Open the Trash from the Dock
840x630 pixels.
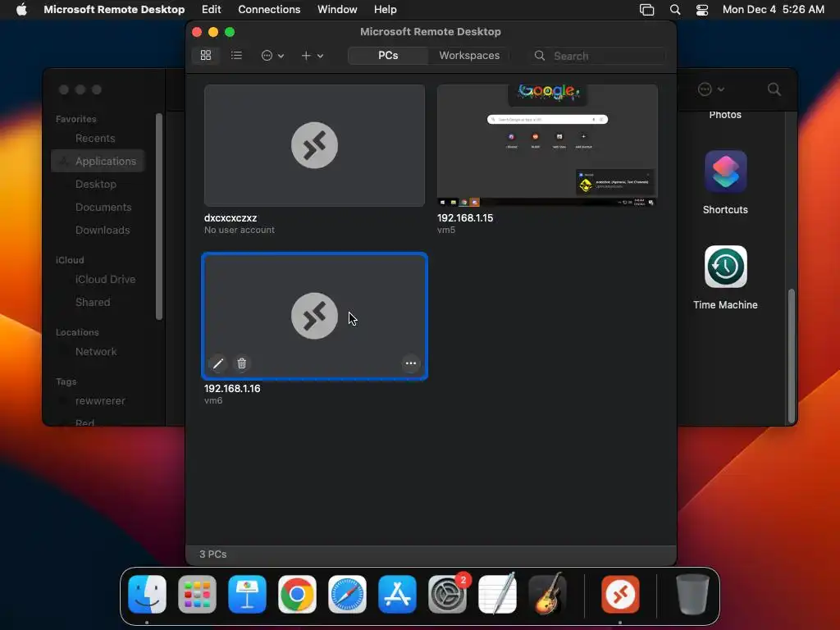(692, 594)
